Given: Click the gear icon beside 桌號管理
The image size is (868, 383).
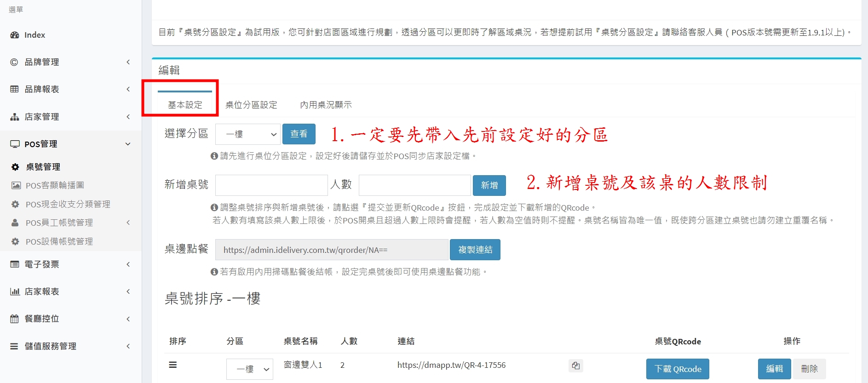Looking at the screenshot, I should 15,167.
